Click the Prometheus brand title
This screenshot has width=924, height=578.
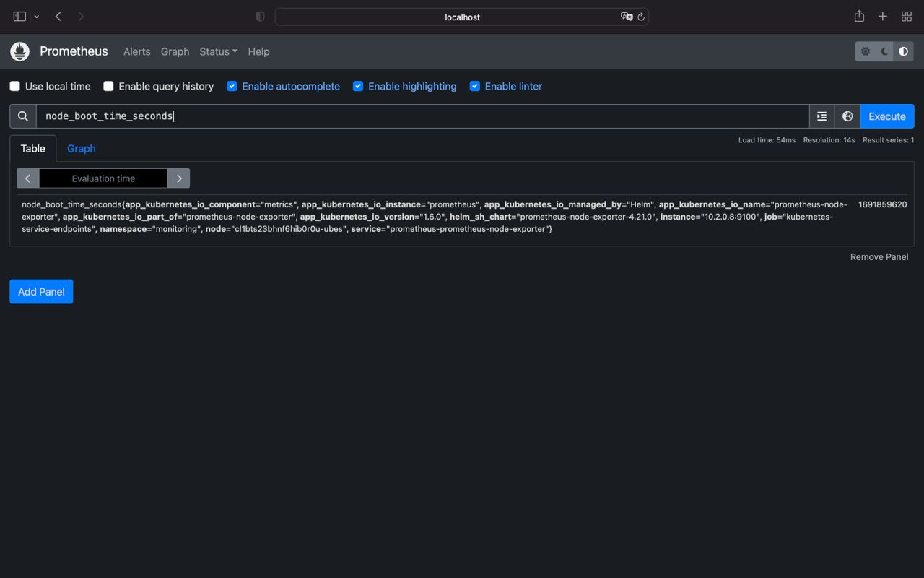coord(74,51)
